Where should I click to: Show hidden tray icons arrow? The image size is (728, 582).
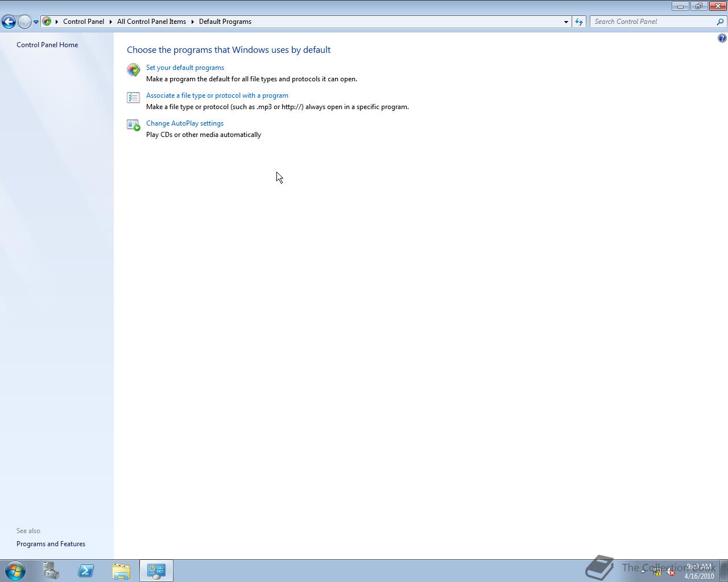[643, 572]
